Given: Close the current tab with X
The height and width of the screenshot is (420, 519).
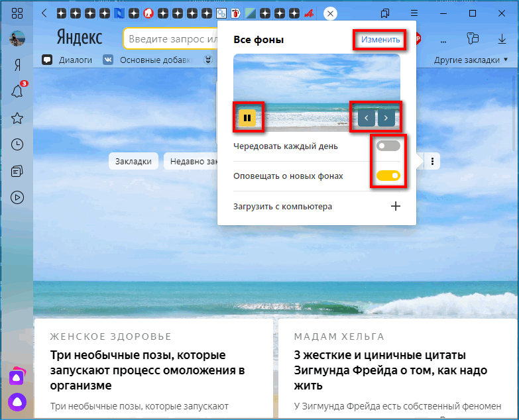Looking at the screenshot, I should point(330,13).
